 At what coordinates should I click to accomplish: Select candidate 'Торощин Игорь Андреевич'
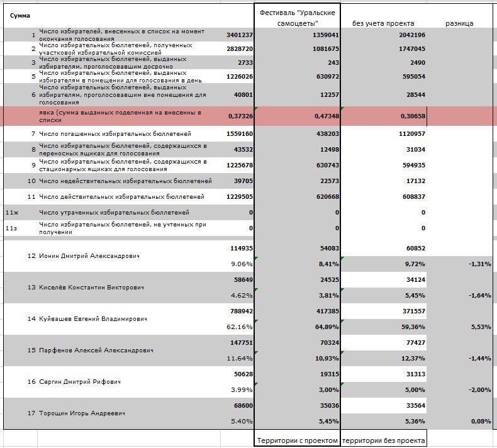click(82, 413)
